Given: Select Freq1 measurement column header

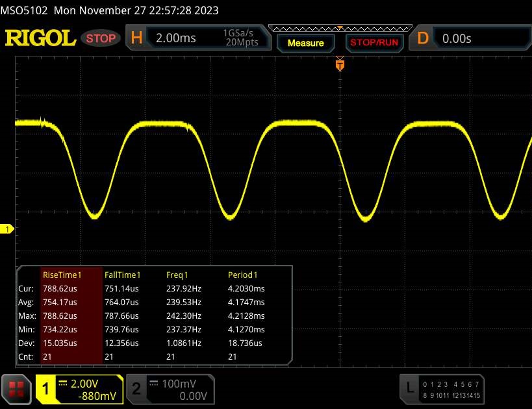Looking at the screenshot, I should (x=177, y=275).
